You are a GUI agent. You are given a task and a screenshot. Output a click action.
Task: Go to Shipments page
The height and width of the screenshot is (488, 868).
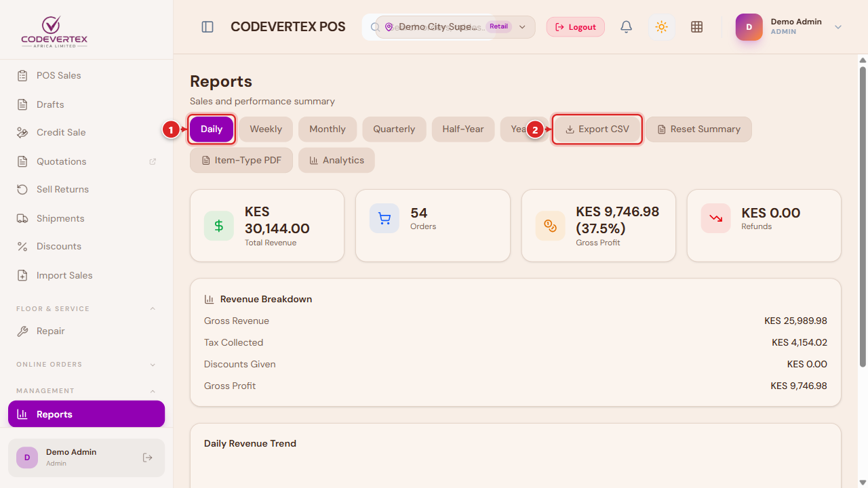pos(86,218)
